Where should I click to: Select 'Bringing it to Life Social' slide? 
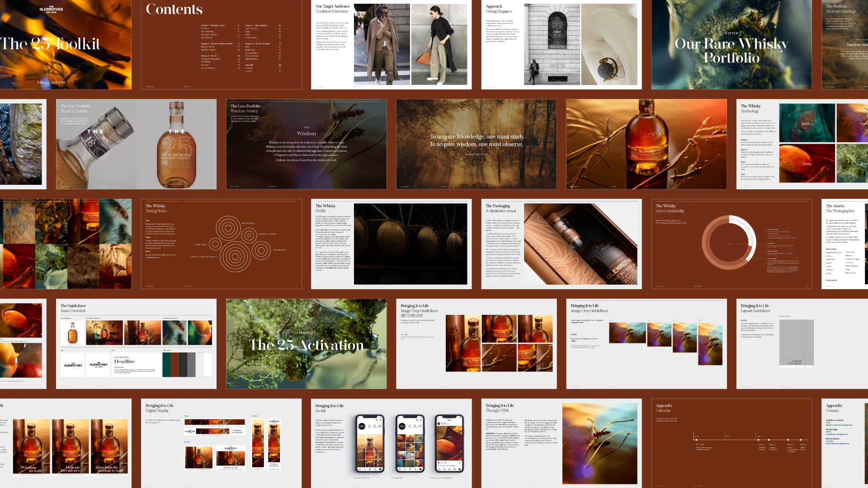coord(391,443)
